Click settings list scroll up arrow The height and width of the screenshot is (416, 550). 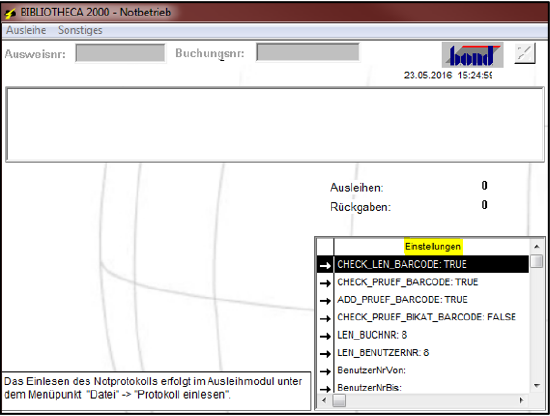point(537,247)
